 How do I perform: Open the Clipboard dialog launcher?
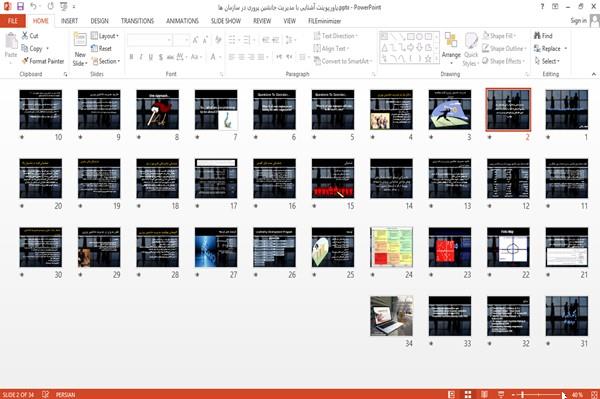[65, 74]
